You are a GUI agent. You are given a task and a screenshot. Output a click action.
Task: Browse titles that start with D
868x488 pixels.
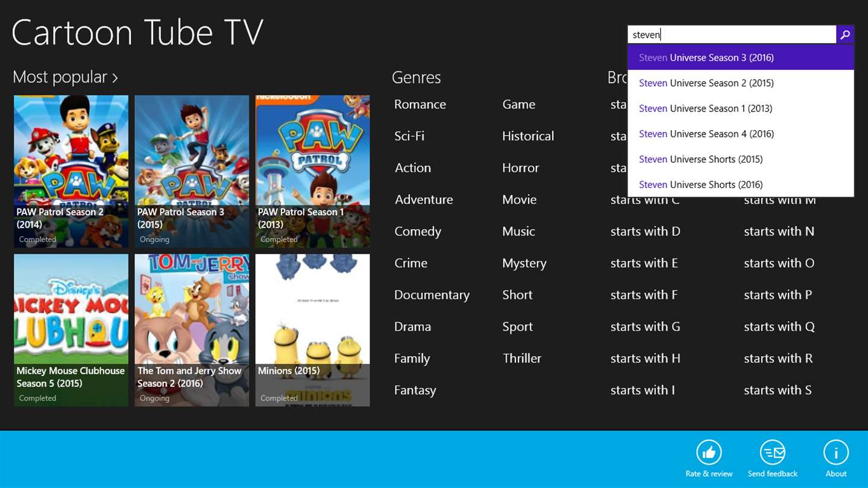pyautogui.click(x=645, y=231)
